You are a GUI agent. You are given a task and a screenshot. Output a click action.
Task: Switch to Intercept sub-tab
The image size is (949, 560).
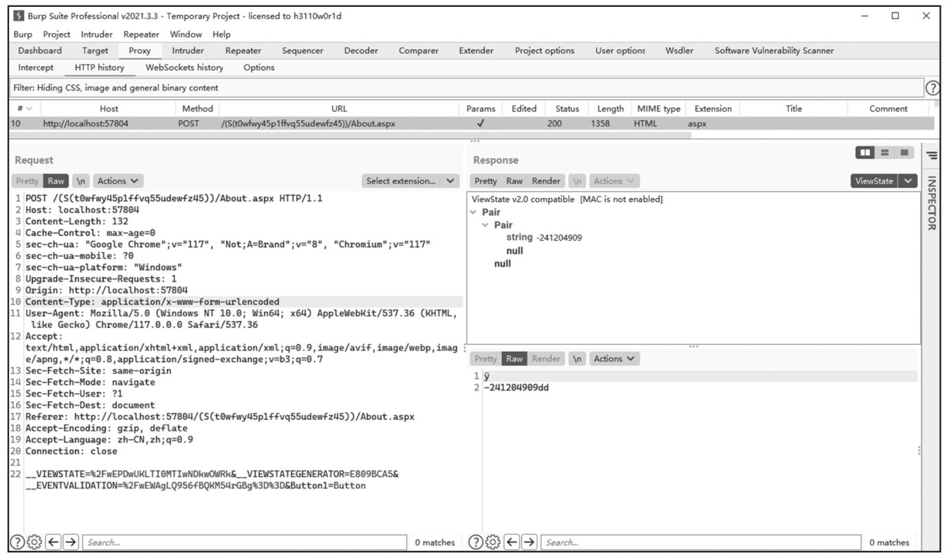pyautogui.click(x=36, y=68)
